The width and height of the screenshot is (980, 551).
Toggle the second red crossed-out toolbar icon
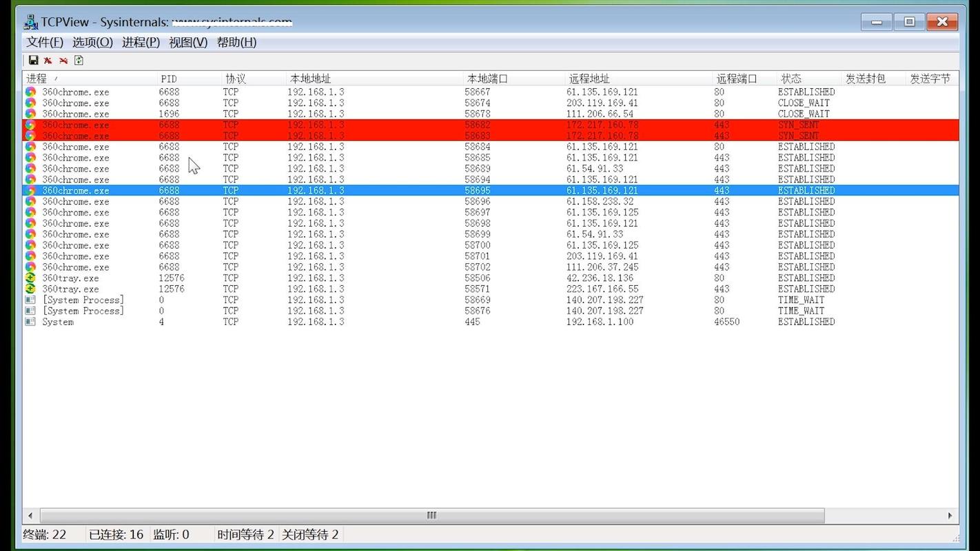coord(63,61)
